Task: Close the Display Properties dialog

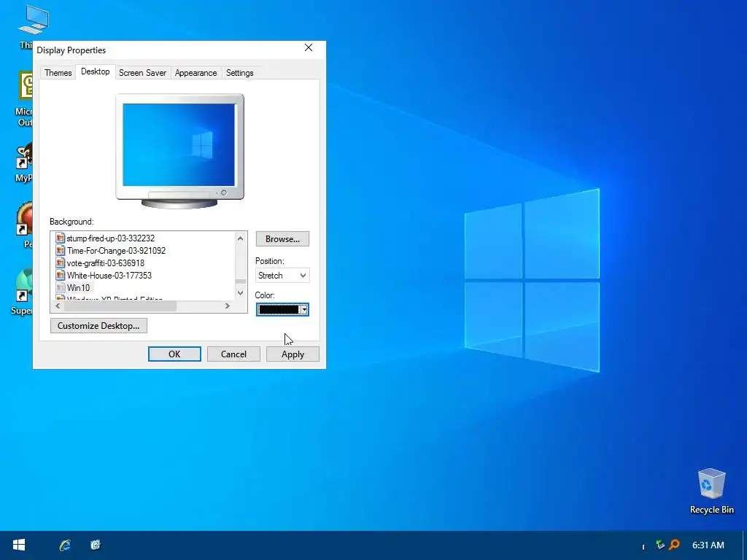Action: pyautogui.click(x=309, y=47)
